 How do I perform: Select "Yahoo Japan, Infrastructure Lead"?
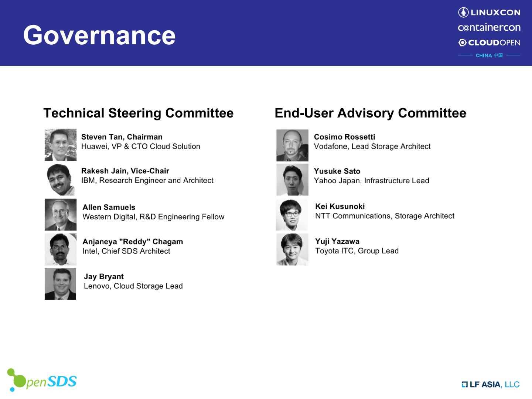(372, 181)
